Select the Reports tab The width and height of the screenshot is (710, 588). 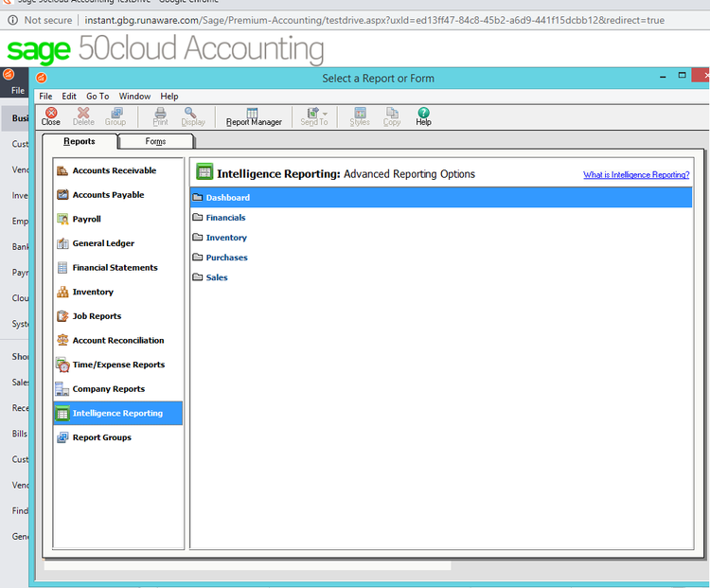click(80, 141)
